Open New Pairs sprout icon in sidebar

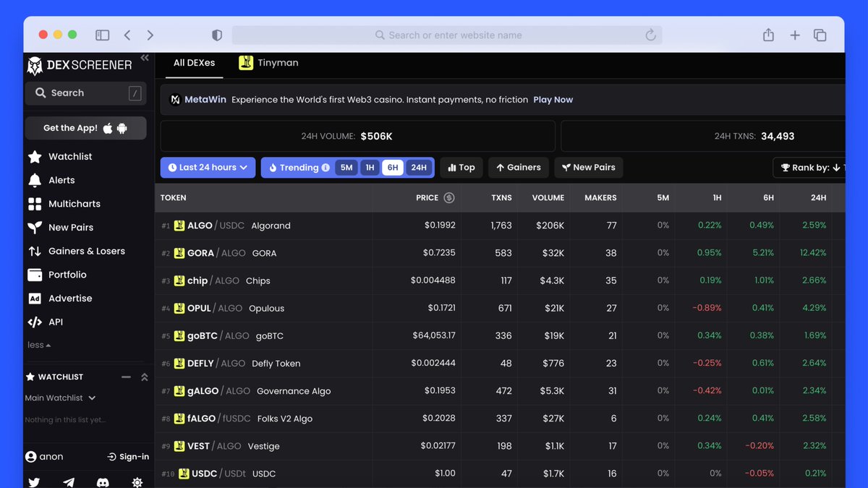point(35,228)
